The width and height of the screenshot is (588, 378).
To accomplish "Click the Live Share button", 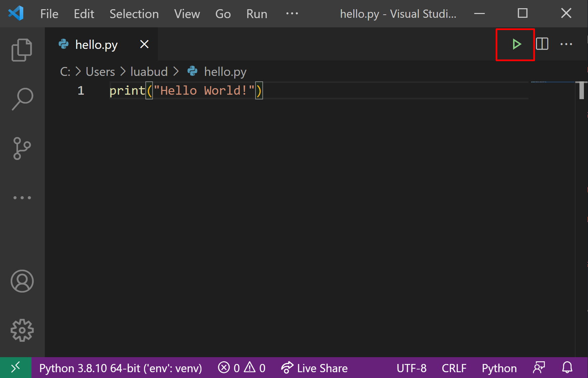I will 314,368.
